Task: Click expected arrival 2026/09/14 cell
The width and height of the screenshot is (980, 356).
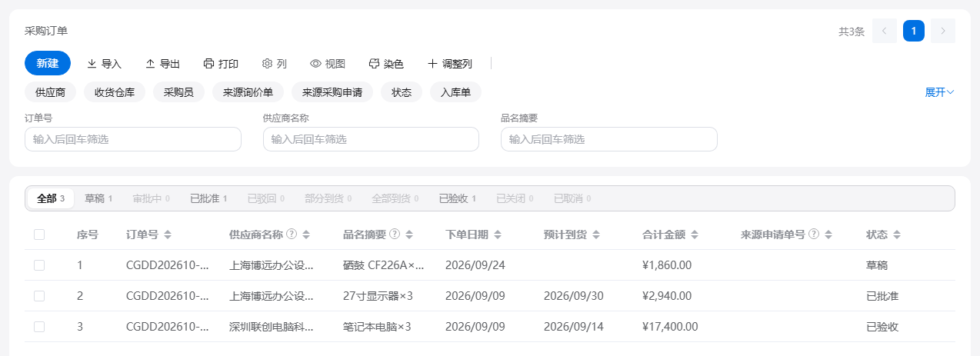Action: [574, 327]
